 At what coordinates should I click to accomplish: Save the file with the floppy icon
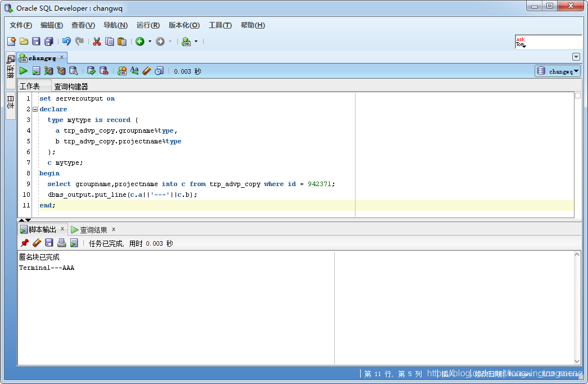36,41
